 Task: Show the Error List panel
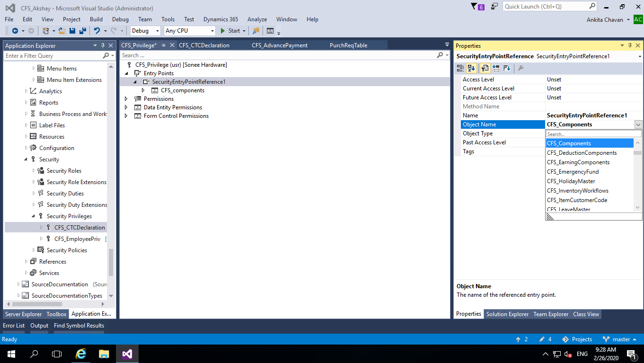(x=14, y=326)
